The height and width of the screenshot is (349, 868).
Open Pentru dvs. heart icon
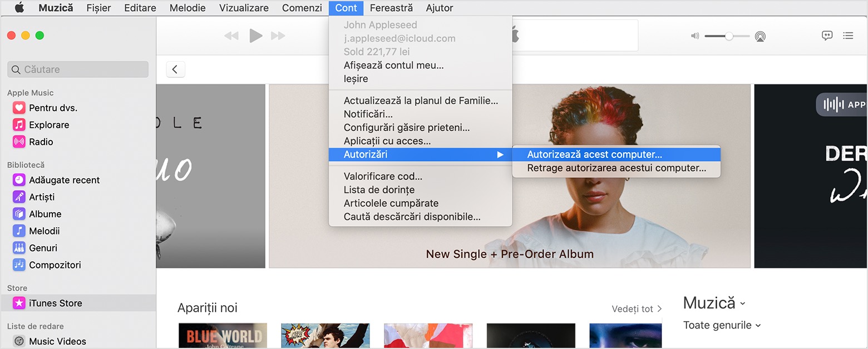[x=19, y=108]
